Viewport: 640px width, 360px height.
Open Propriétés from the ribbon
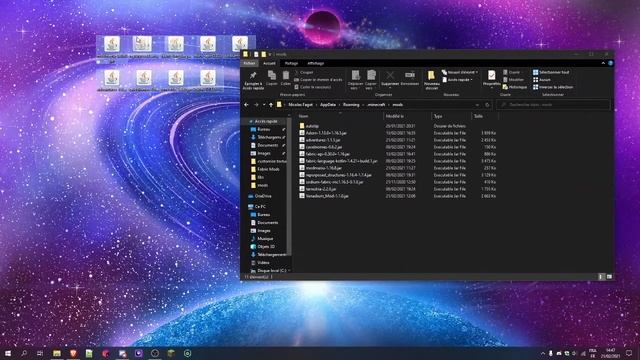(491, 78)
